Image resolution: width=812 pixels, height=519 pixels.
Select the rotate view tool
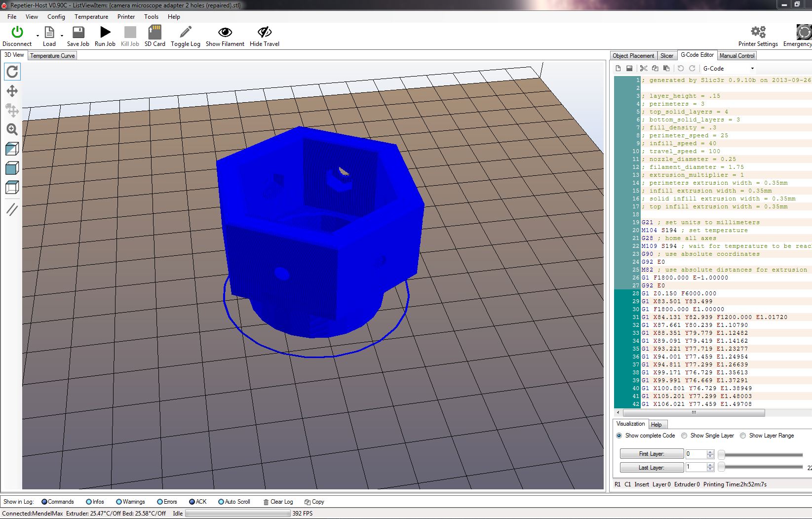click(x=12, y=72)
